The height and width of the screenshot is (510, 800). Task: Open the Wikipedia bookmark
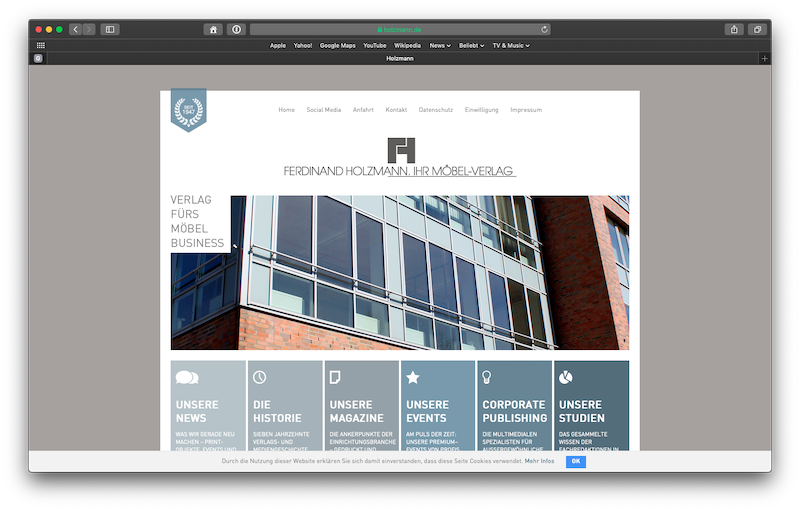pyautogui.click(x=407, y=45)
